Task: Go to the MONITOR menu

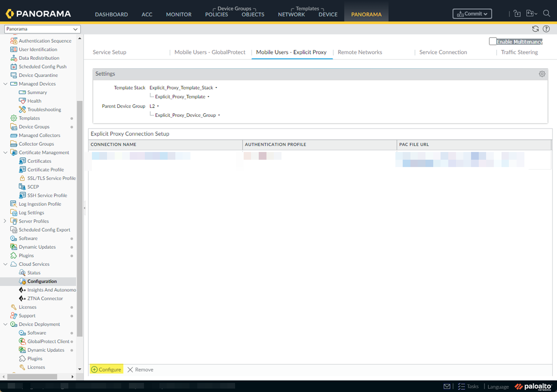Action: click(x=179, y=14)
